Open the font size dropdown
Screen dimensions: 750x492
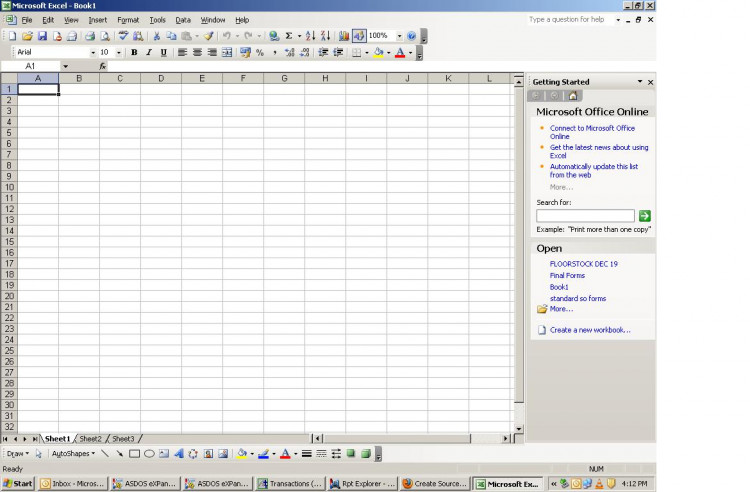(119, 53)
